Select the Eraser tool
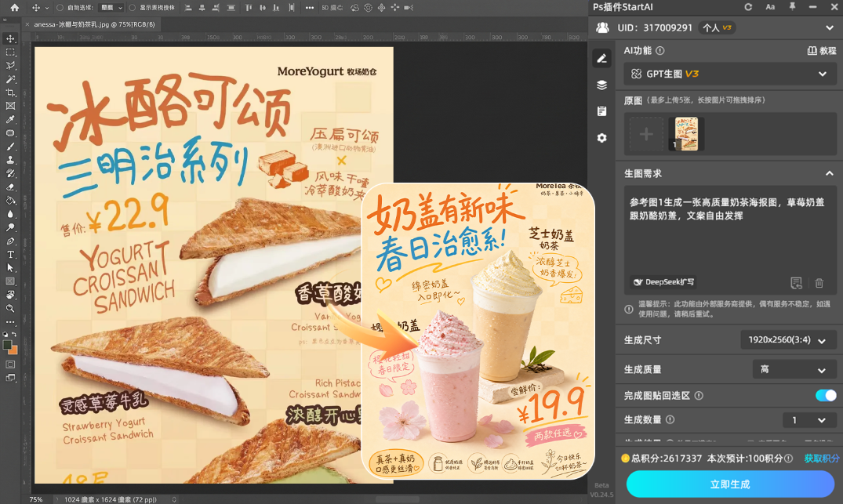 tap(10, 187)
